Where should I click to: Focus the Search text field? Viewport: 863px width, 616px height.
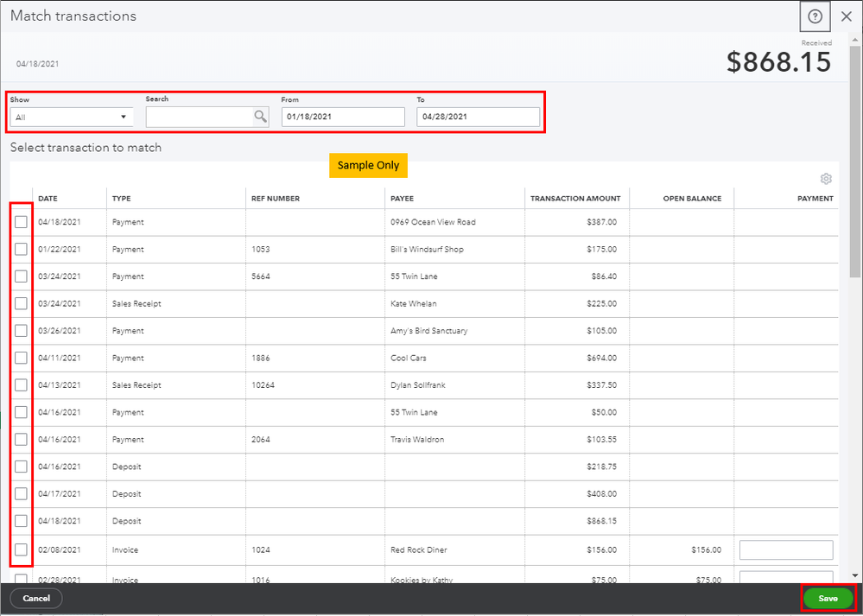click(x=199, y=117)
